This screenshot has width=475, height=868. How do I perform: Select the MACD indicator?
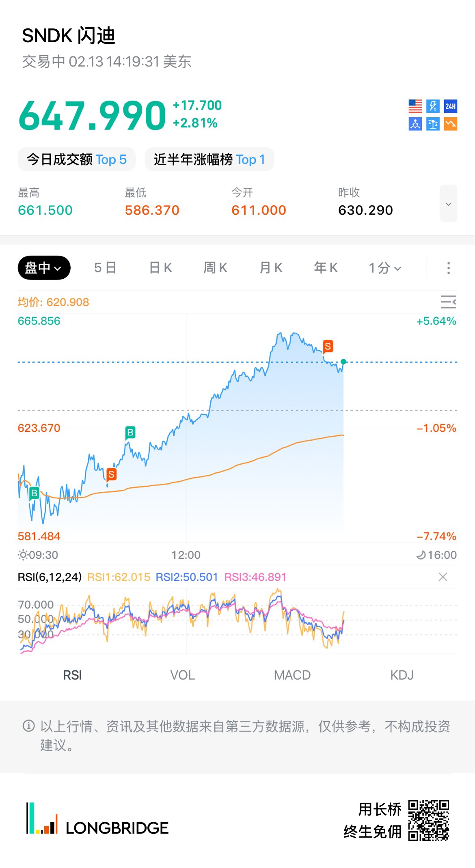tap(292, 675)
